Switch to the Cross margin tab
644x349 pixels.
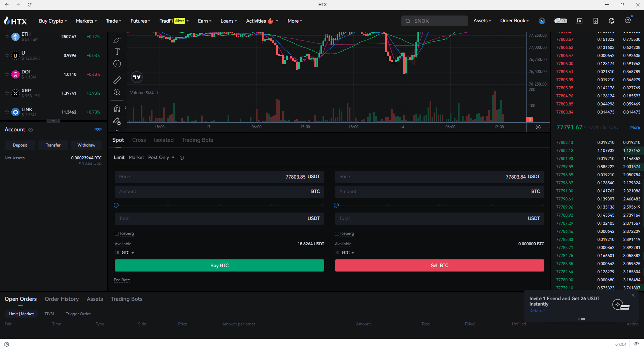[x=139, y=140]
